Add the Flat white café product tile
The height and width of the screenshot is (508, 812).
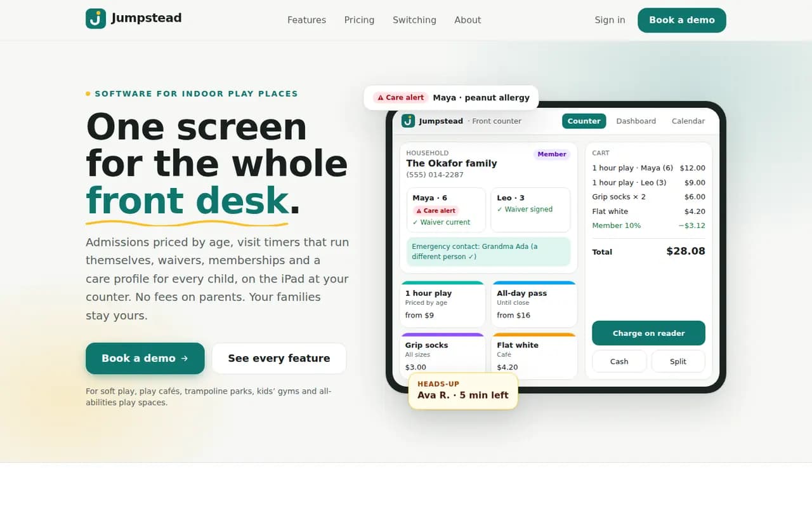[x=534, y=356]
